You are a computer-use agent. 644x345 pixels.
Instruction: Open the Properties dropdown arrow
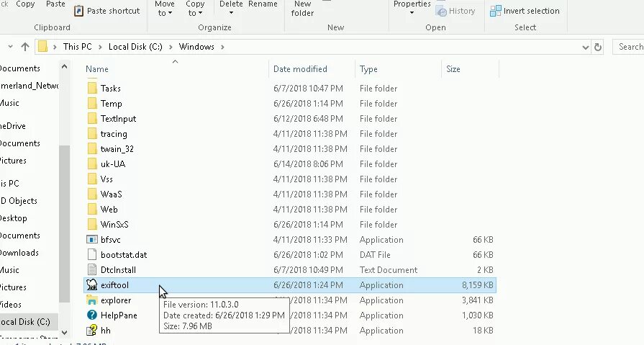(412, 13)
